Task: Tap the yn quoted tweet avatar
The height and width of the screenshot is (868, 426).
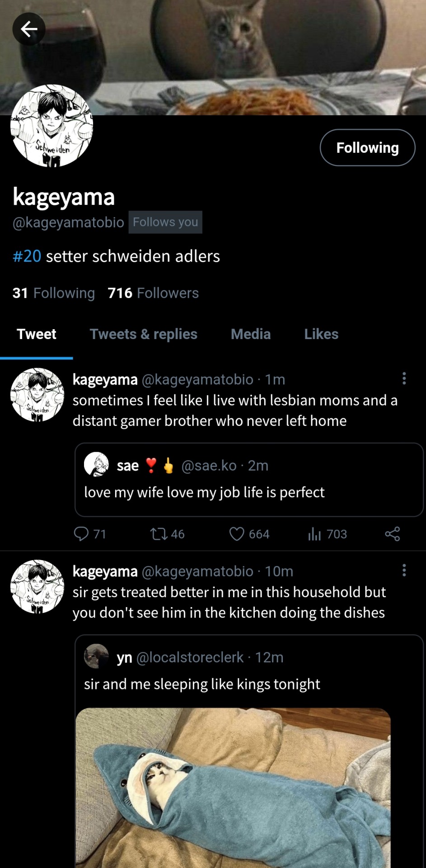Action: [x=96, y=656]
